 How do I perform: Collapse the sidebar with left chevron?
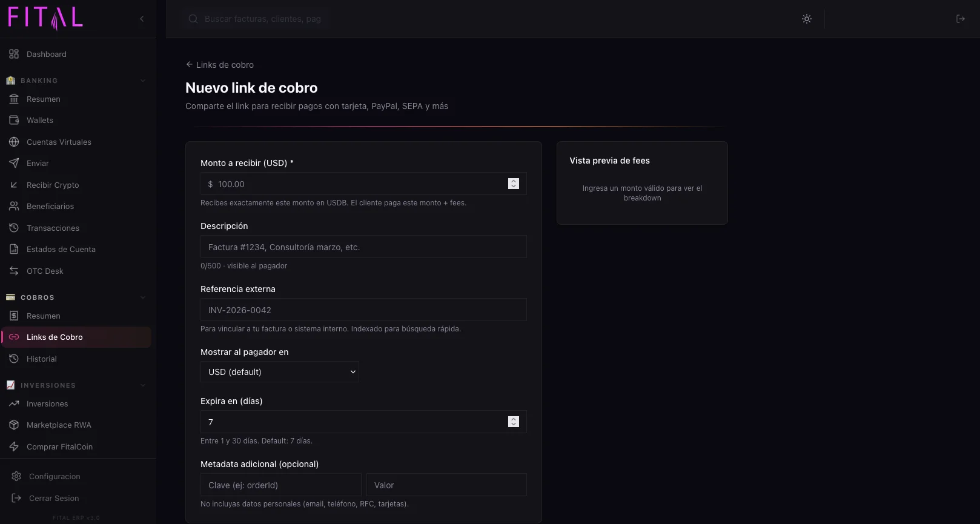pyautogui.click(x=142, y=19)
